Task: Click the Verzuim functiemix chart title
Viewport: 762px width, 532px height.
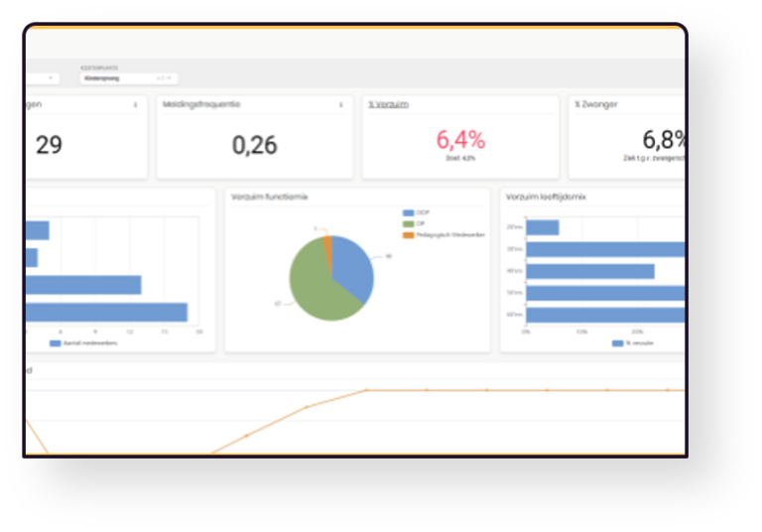Action: click(270, 198)
